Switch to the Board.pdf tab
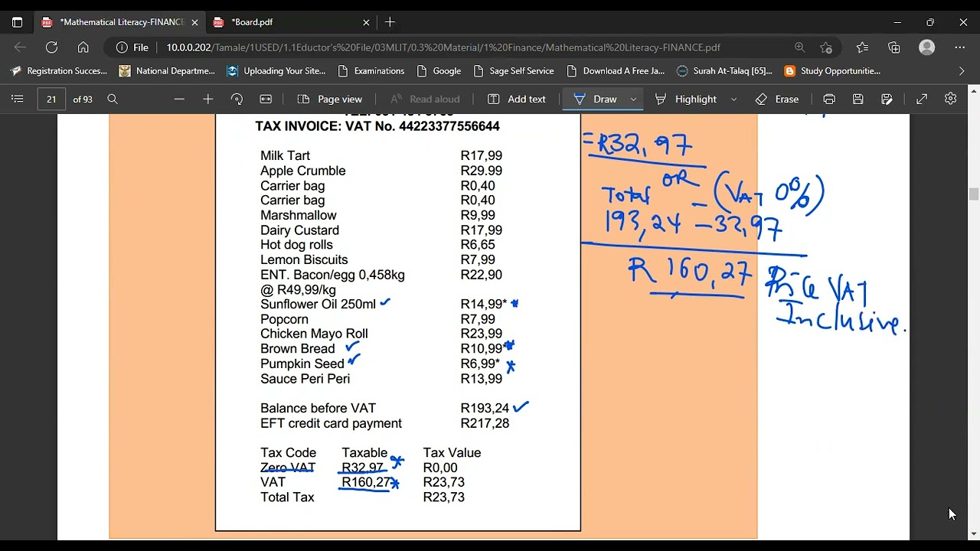Image resolution: width=980 pixels, height=551 pixels. point(291,22)
